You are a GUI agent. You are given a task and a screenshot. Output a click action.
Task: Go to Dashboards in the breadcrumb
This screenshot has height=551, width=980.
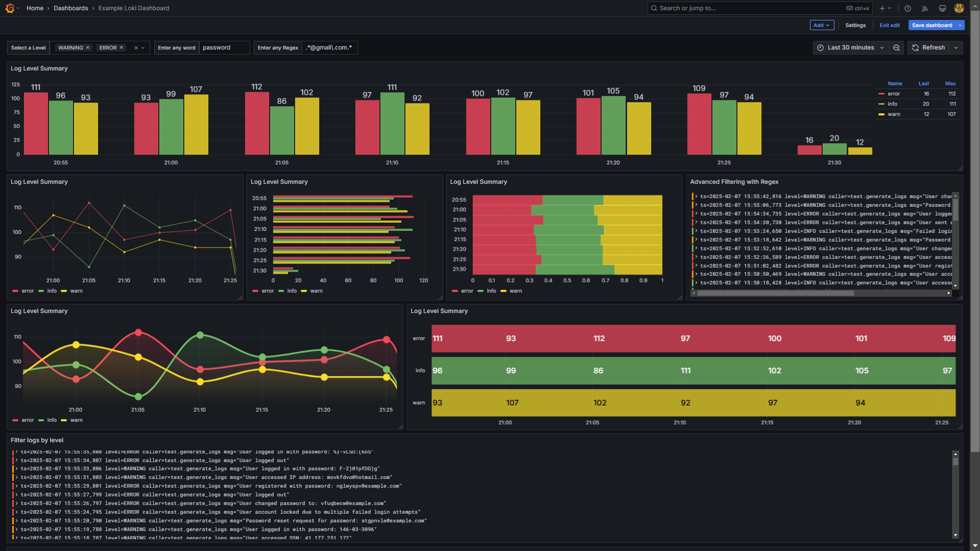70,8
